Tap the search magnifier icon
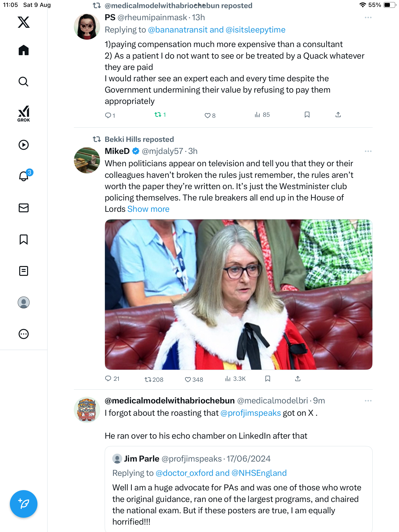 24,82
